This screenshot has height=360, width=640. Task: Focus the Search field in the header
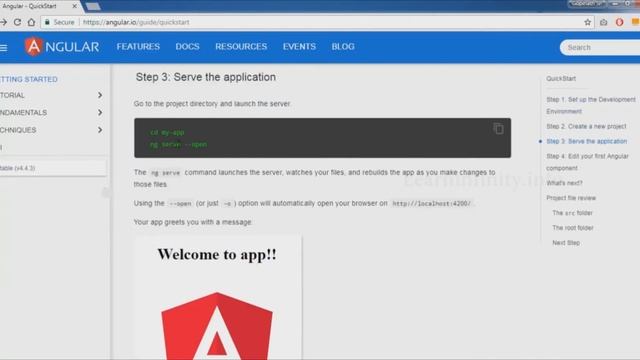coord(600,47)
